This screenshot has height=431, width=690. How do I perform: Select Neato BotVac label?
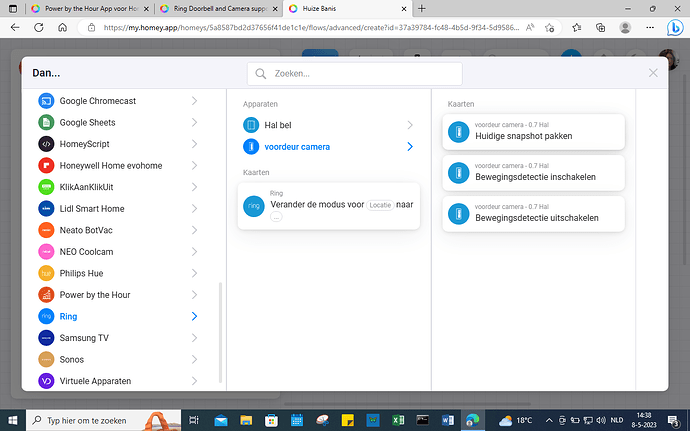pos(86,230)
